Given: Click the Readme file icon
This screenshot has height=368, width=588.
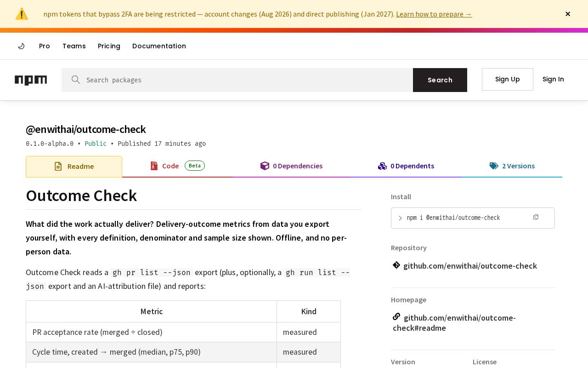Looking at the screenshot, I should tap(58, 167).
